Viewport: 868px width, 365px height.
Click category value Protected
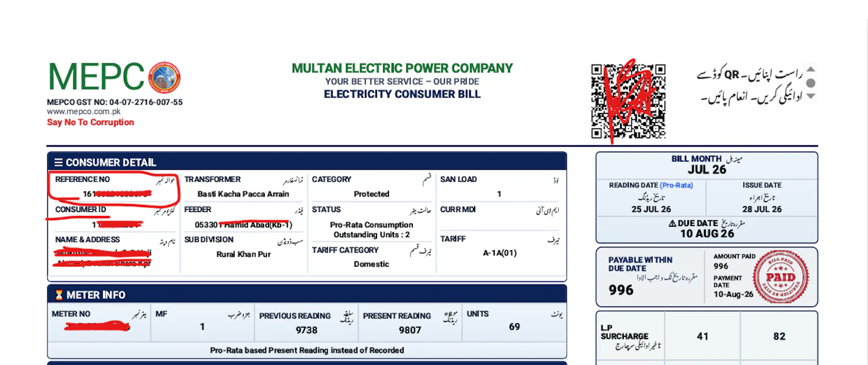click(x=372, y=194)
